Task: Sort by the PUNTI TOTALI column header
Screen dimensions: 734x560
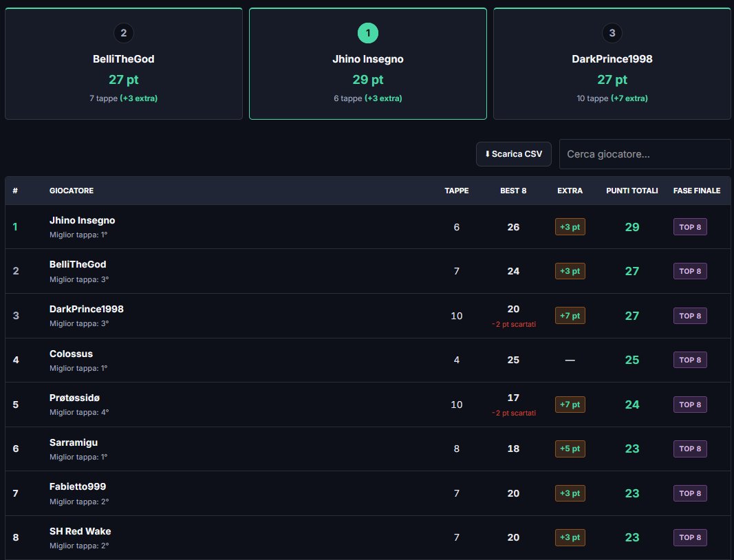Action: point(632,191)
